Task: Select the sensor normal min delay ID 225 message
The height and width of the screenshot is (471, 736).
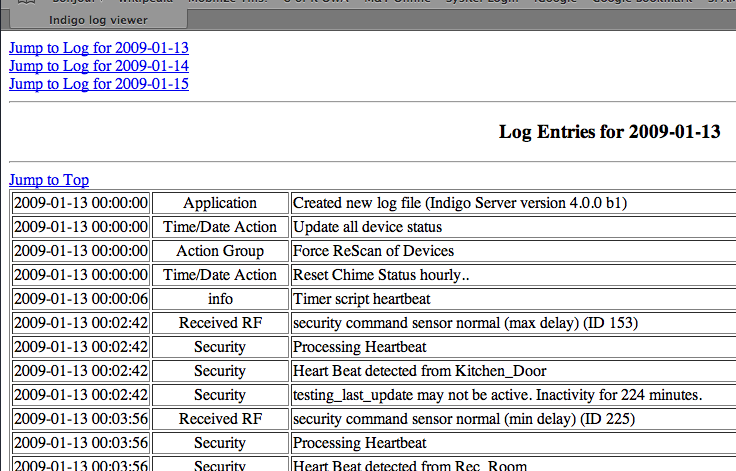Action: click(463, 419)
